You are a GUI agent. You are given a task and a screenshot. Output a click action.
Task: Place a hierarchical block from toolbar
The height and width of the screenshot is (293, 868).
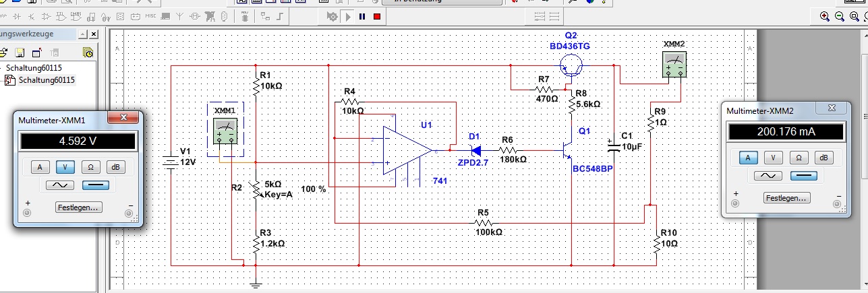pyautogui.click(x=266, y=17)
